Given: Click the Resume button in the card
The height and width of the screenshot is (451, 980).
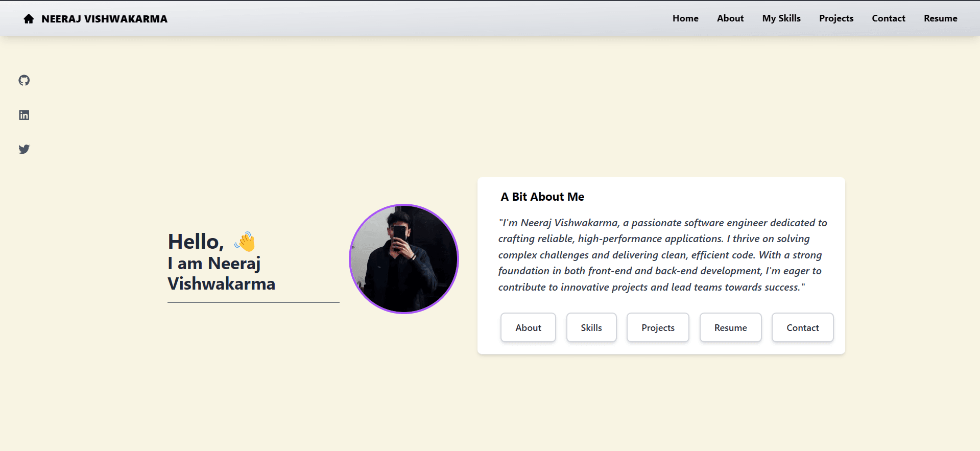Looking at the screenshot, I should (730, 327).
